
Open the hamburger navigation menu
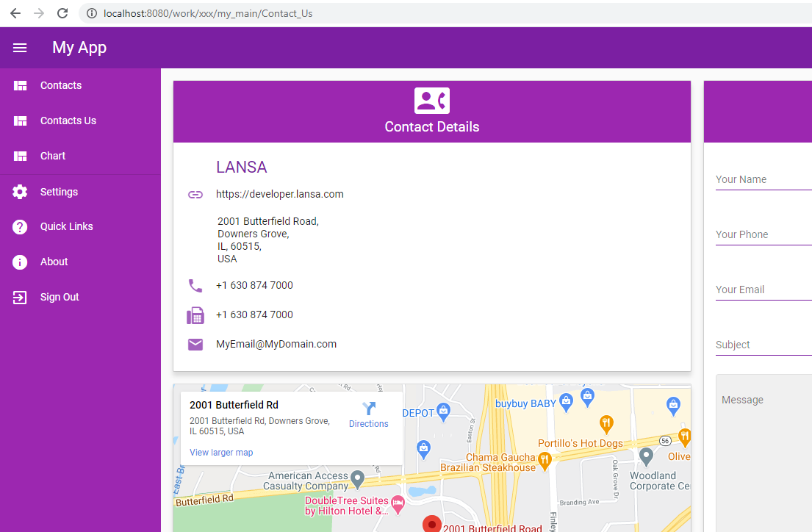pos(20,48)
